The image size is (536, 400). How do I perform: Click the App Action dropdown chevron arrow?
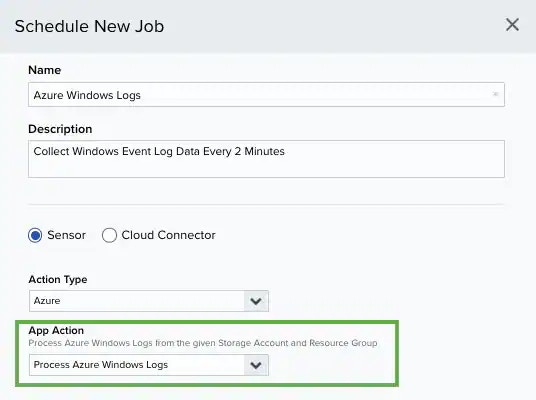(256, 365)
